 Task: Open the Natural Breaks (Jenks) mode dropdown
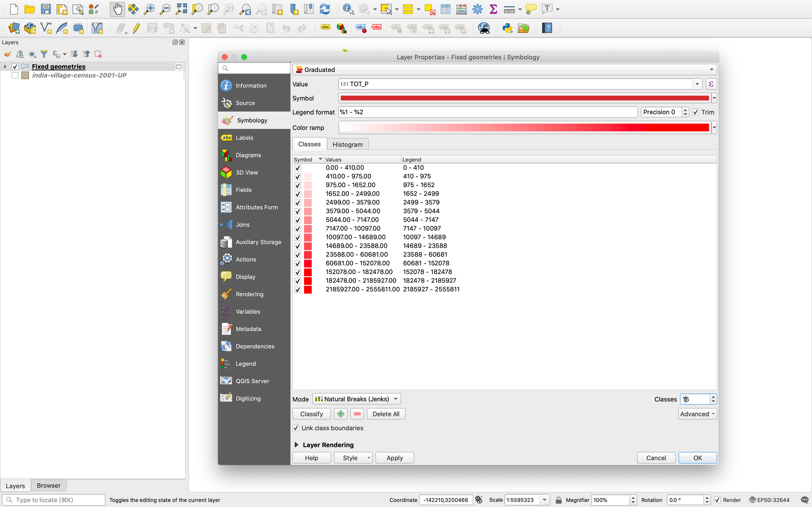(x=356, y=399)
